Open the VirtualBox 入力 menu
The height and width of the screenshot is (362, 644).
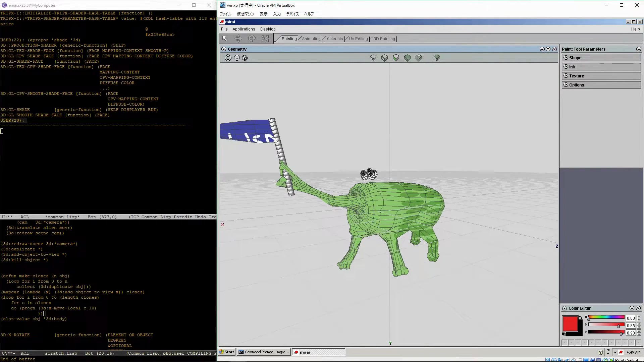tap(277, 14)
